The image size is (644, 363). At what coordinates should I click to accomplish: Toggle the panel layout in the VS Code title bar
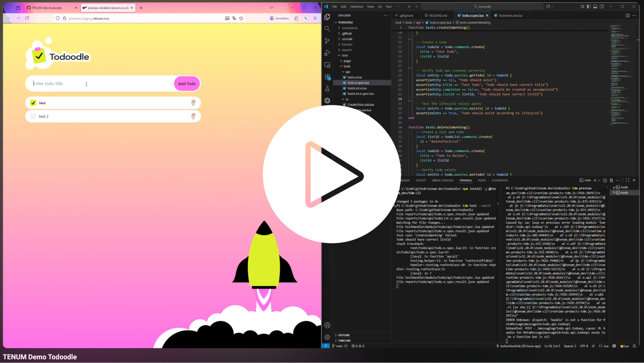(595, 7)
